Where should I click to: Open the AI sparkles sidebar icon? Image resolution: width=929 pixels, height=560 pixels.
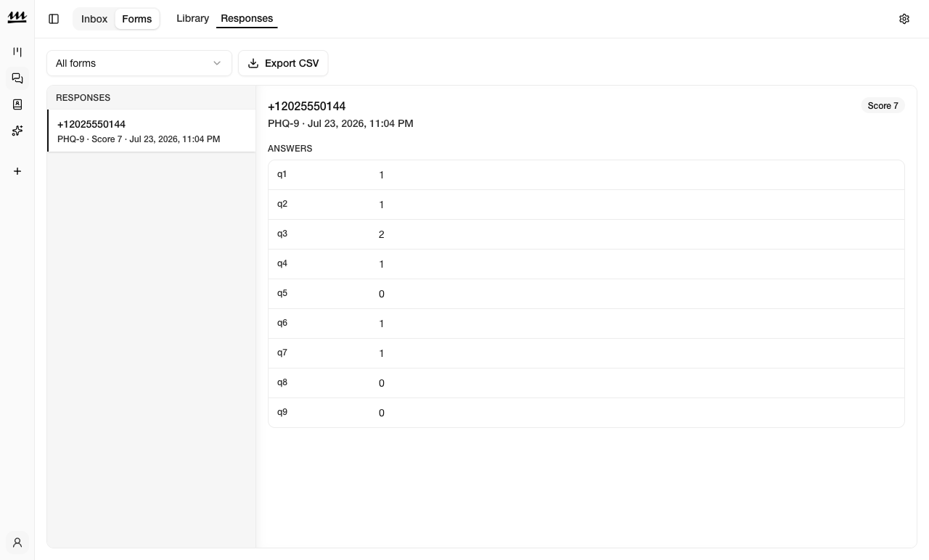tap(17, 131)
